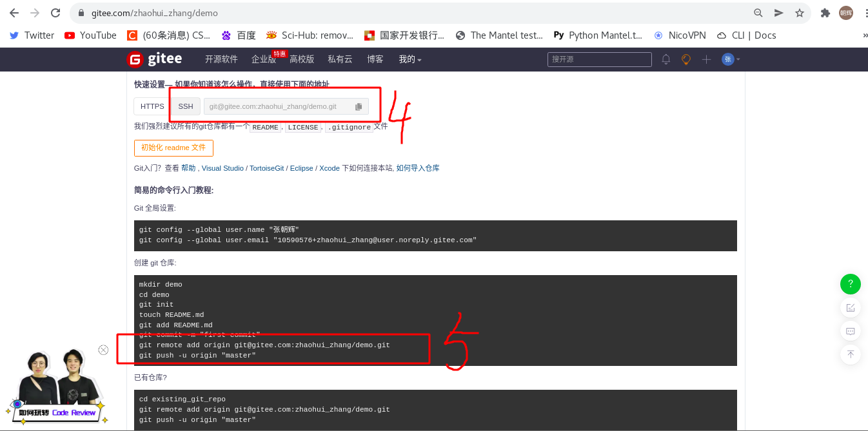Click the edit feedback floating icon

(851, 308)
